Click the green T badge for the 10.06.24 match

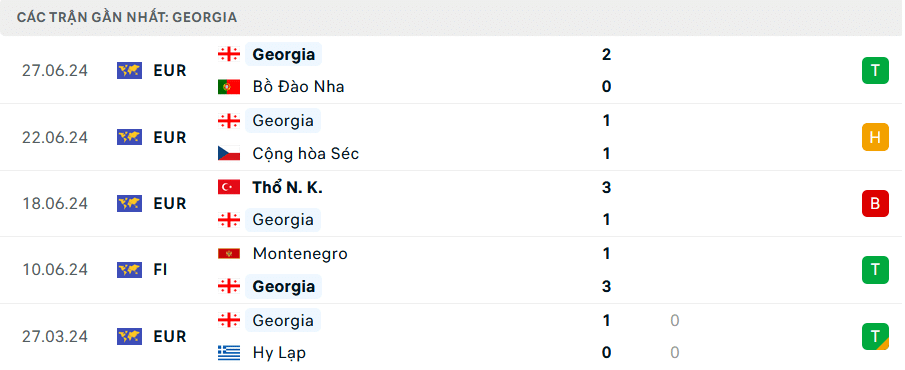(x=875, y=270)
